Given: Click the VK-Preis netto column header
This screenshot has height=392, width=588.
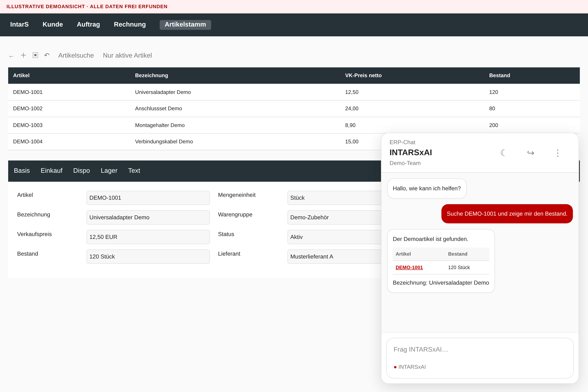Looking at the screenshot, I should (x=363, y=76).
